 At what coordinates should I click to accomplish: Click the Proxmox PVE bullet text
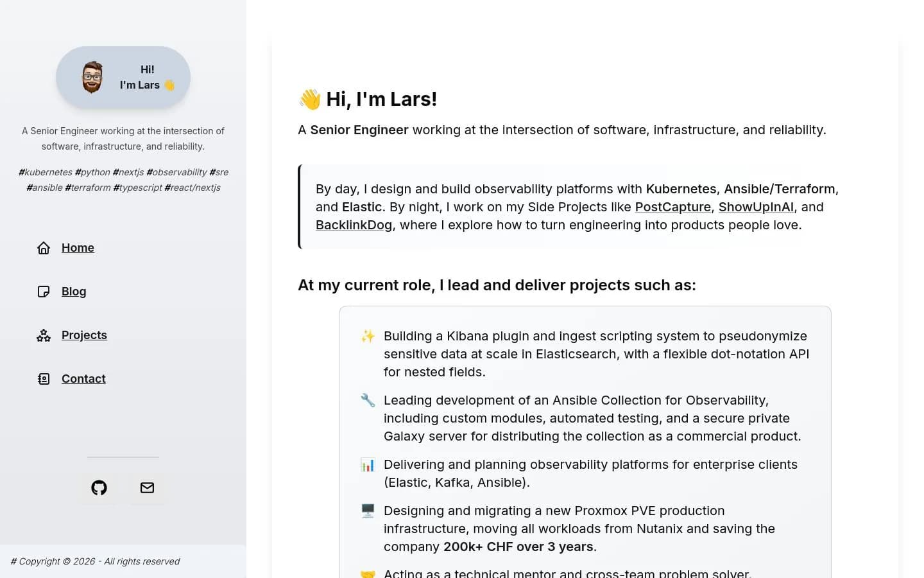pyautogui.click(x=579, y=529)
